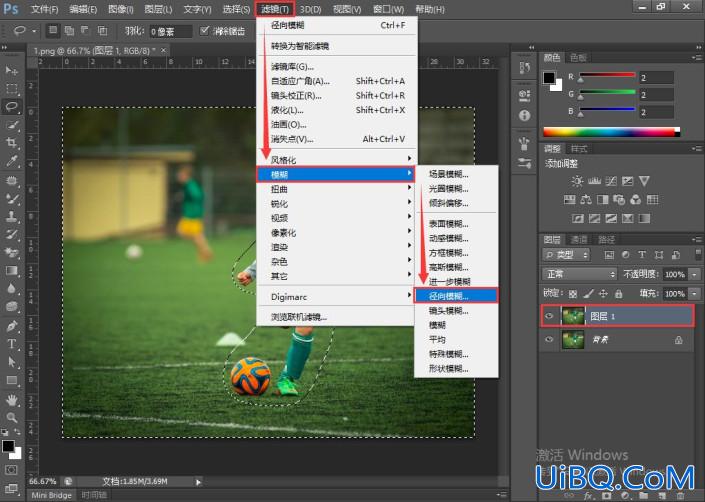
Task: Choose the New Selection mode button
Action: click(53, 31)
